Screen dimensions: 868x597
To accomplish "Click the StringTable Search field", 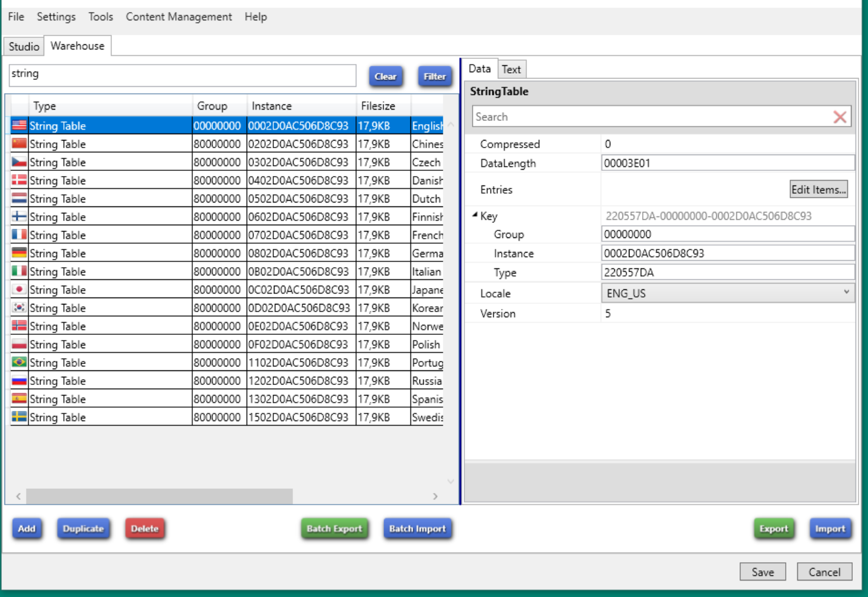I will (x=652, y=116).
